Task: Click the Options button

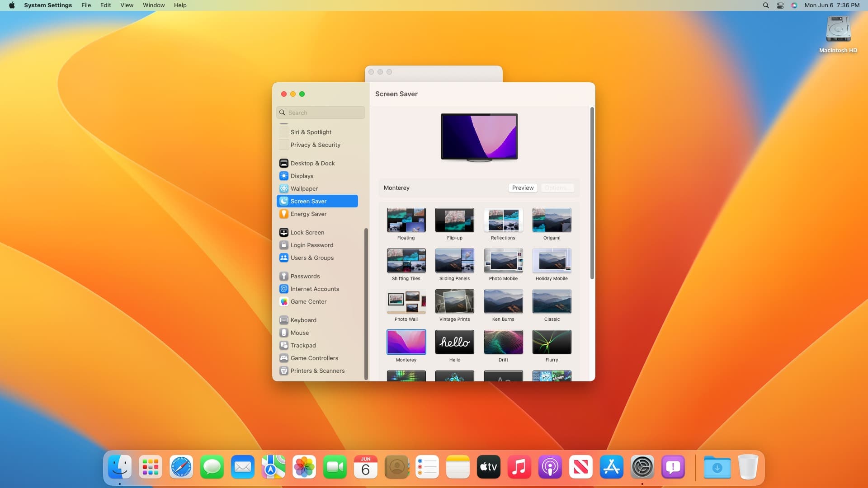Action: click(x=557, y=188)
